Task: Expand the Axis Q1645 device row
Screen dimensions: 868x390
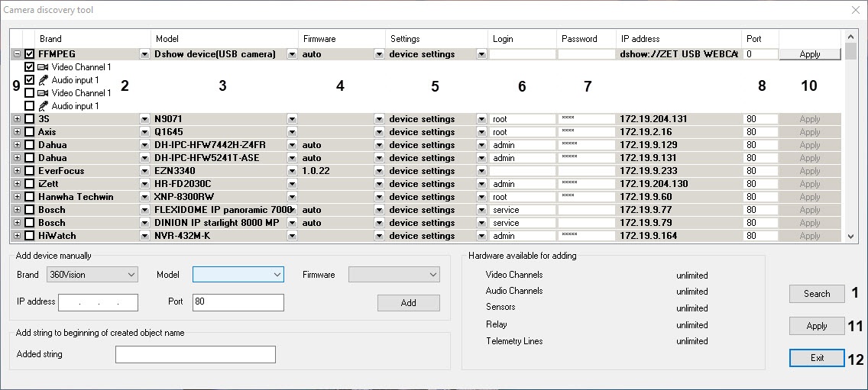Action: pos(17,132)
